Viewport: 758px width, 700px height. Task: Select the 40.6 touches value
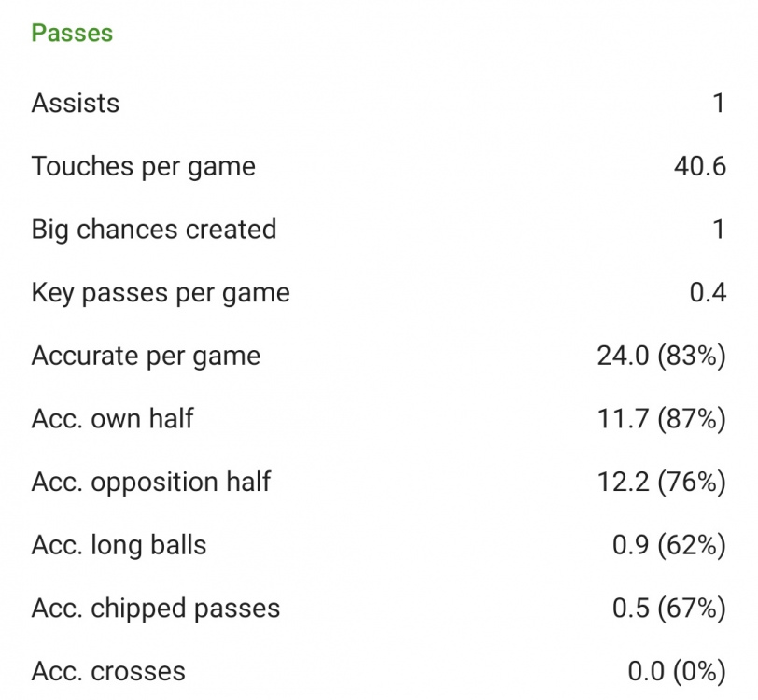[700, 166]
